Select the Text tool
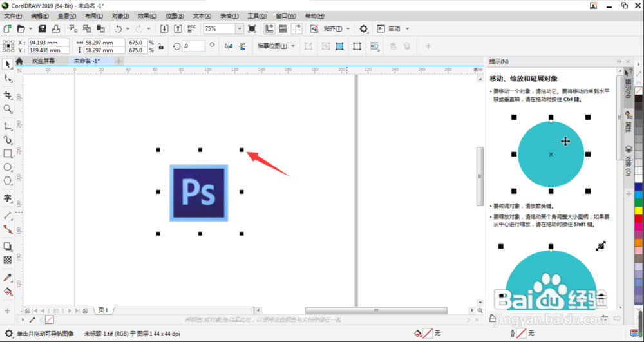 click(7, 198)
